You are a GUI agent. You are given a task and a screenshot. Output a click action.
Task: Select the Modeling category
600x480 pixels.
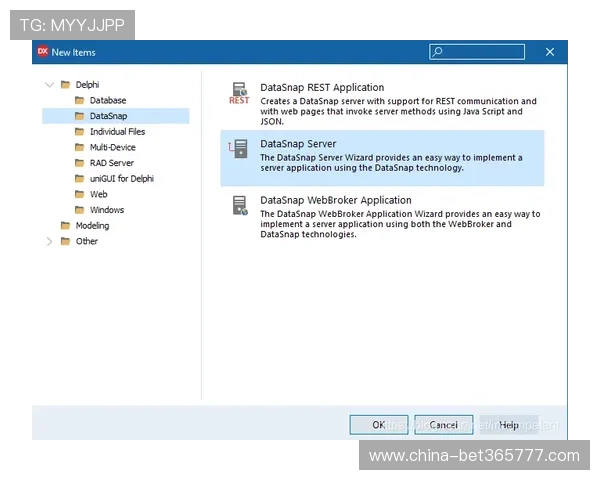click(93, 226)
